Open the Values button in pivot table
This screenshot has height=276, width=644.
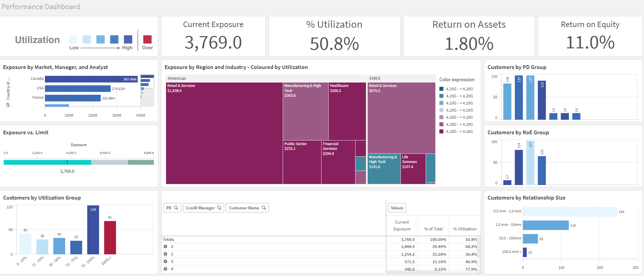(397, 208)
